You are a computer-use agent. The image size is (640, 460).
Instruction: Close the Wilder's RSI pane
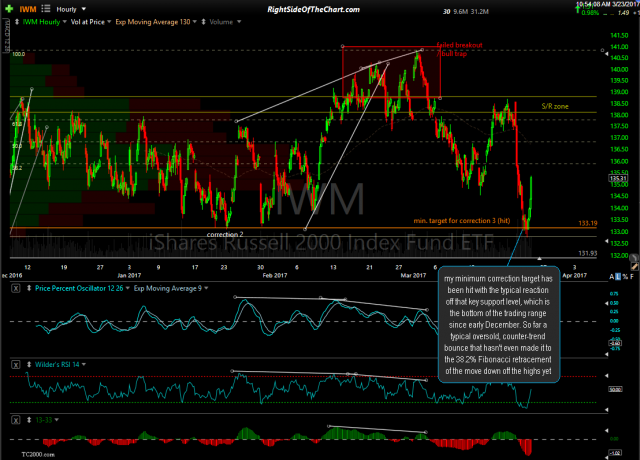[16, 364]
